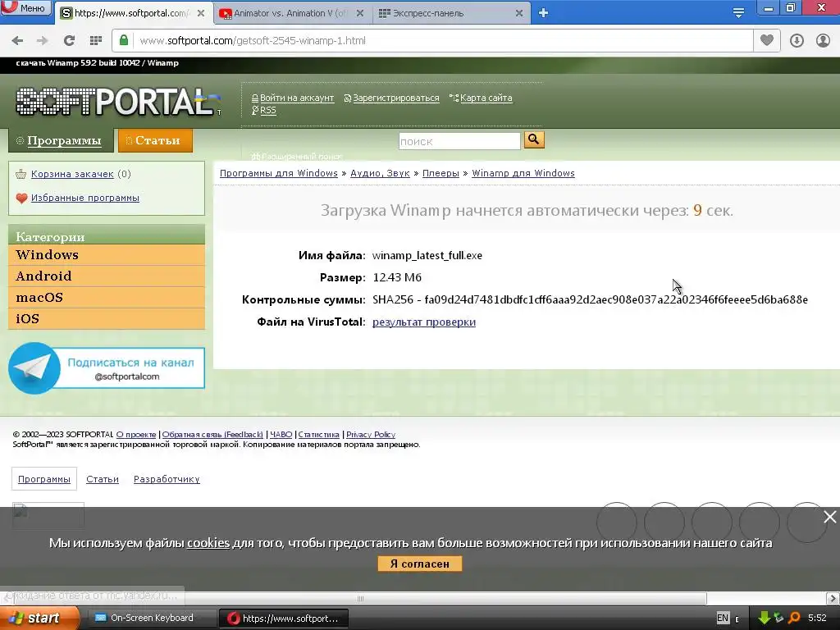Open the Обратная связь (Feedback) link

tap(212, 435)
